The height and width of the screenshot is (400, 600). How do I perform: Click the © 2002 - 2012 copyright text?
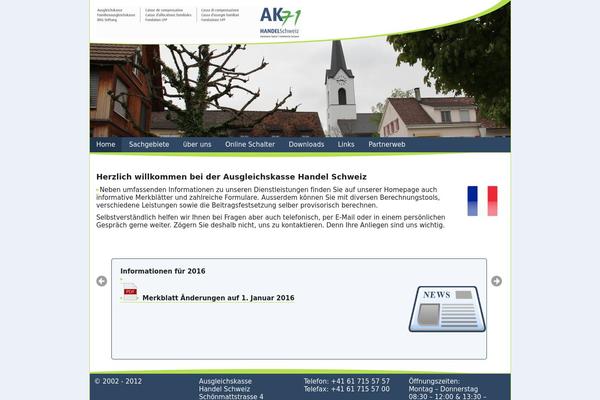click(x=118, y=381)
